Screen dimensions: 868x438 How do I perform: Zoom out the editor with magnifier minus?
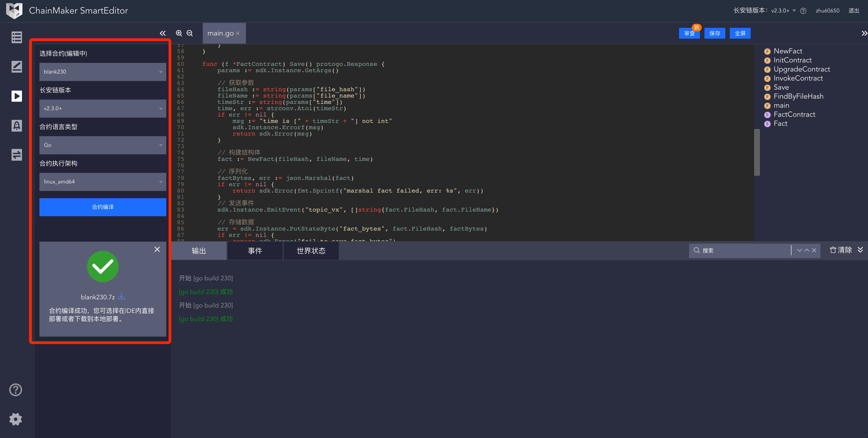pyautogui.click(x=190, y=33)
